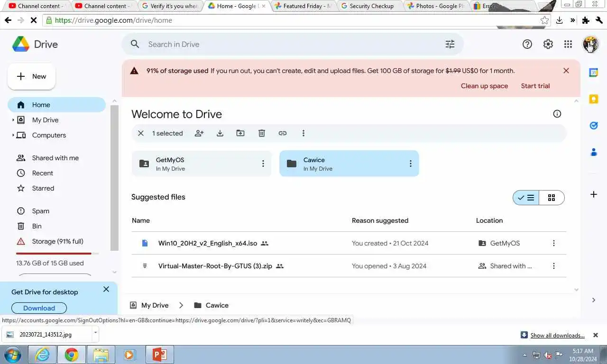Move selected item to bin

pos(261,133)
